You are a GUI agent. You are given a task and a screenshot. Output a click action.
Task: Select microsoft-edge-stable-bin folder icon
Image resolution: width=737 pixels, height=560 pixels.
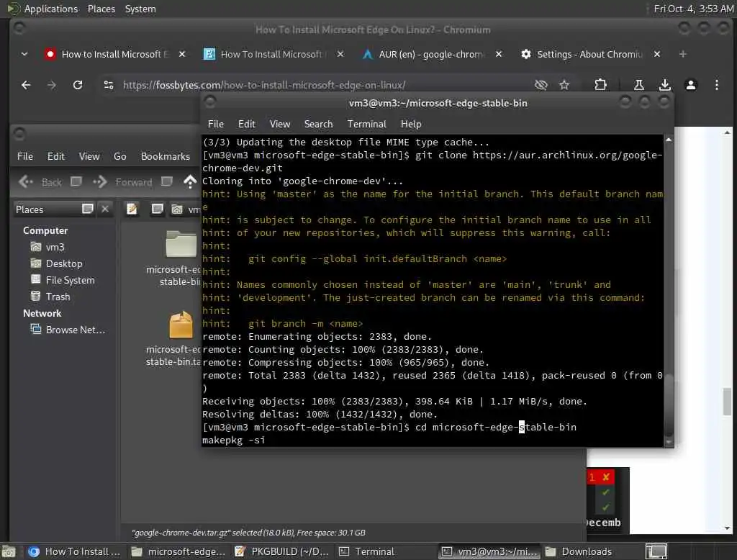coord(181,243)
